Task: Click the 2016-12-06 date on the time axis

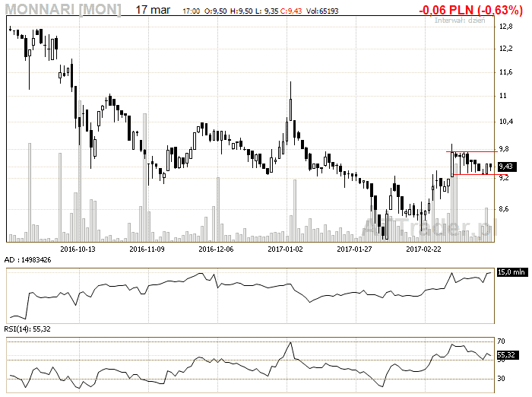Action: point(216,248)
